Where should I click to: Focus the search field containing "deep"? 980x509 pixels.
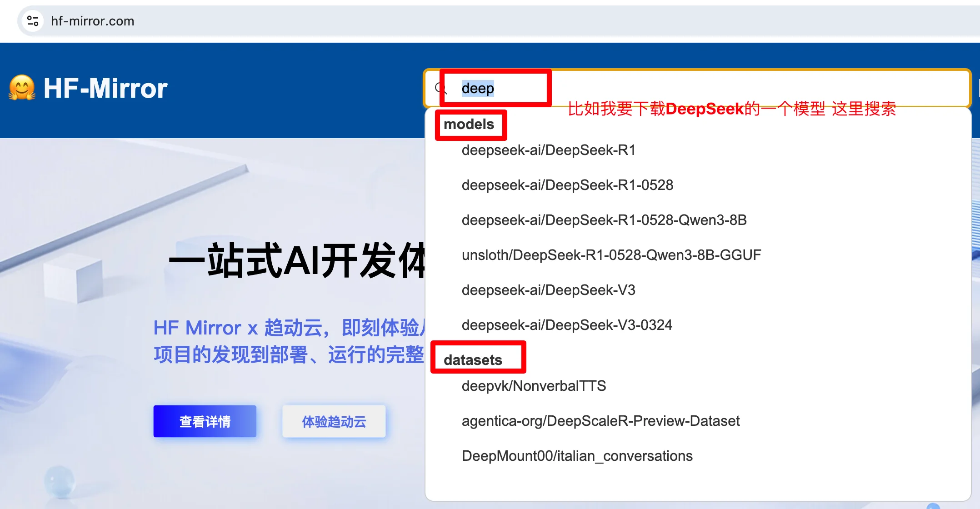click(697, 88)
